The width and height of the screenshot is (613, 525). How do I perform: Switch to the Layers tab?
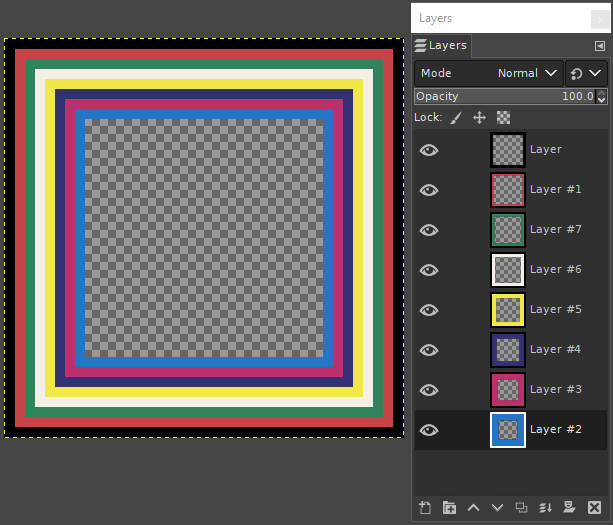click(441, 46)
